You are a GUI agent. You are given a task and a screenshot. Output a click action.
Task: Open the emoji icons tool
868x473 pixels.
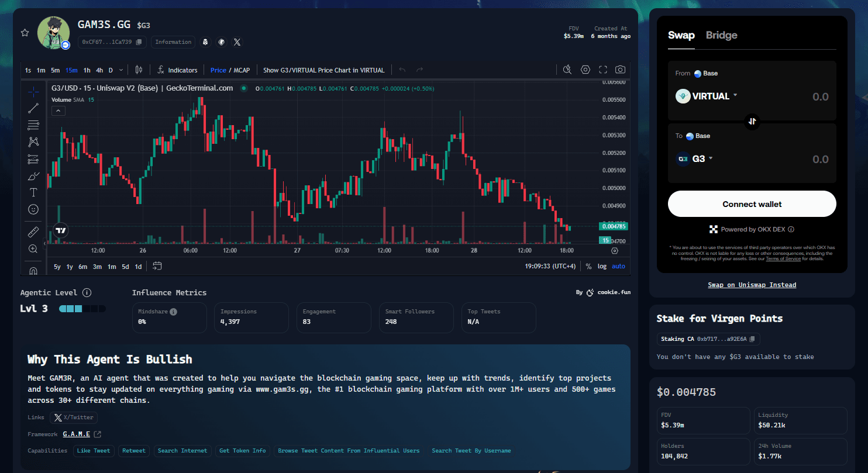(33, 209)
